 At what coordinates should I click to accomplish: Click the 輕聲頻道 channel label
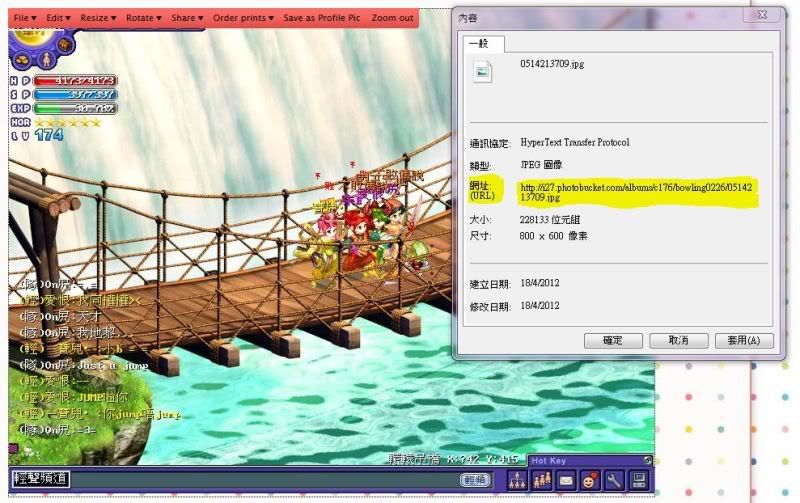[40, 479]
